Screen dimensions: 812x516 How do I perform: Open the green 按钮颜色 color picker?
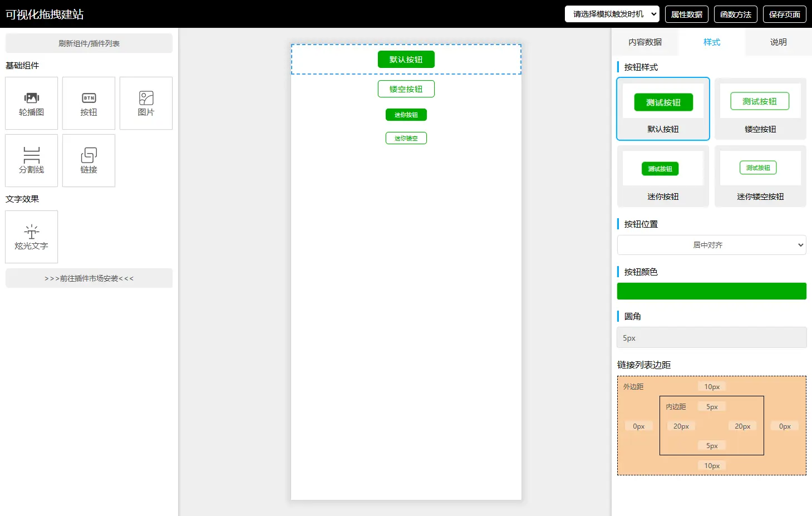click(x=711, y=291)
